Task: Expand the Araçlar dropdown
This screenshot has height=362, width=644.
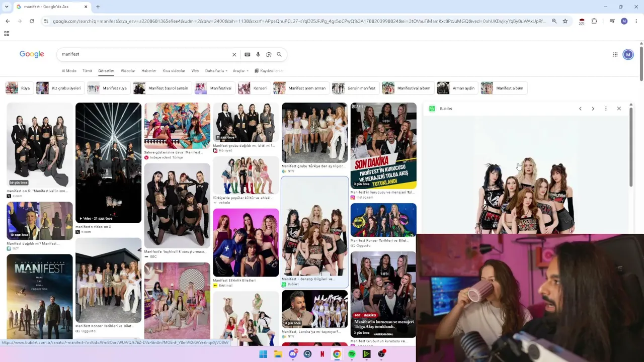Action: 240,71
